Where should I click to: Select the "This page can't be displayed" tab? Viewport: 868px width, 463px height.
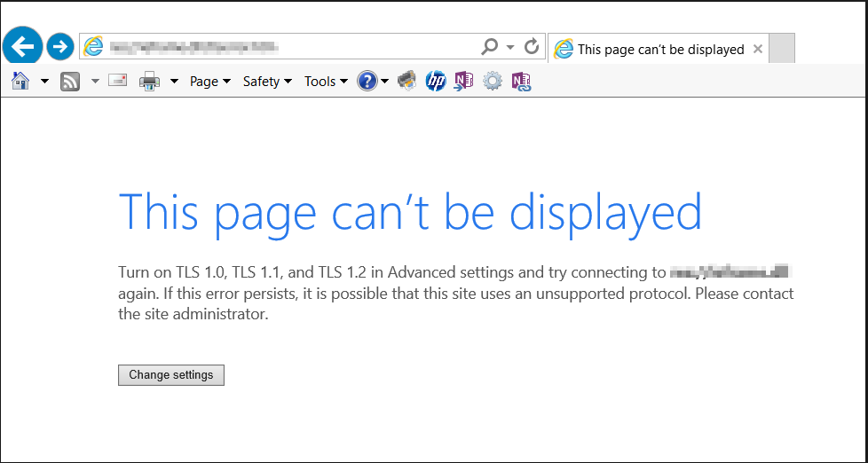tap(659, 49)
